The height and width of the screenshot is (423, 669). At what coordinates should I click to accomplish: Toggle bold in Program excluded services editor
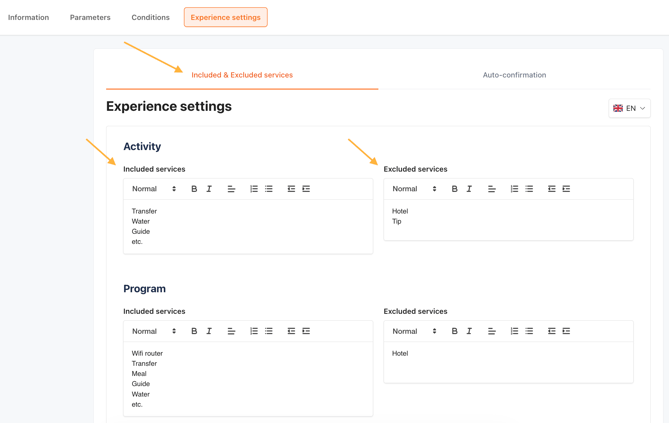coord(454,331)
